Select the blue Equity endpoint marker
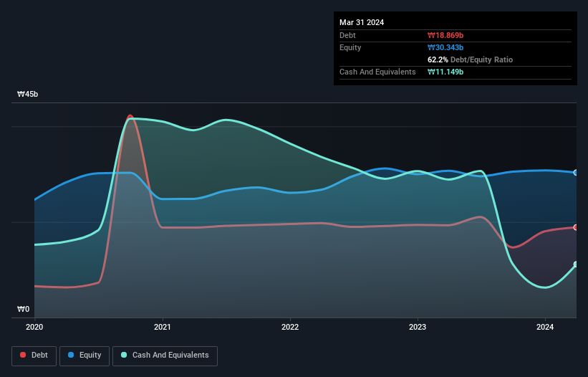This screenshot has width=588, height=377. coord(576,173)
